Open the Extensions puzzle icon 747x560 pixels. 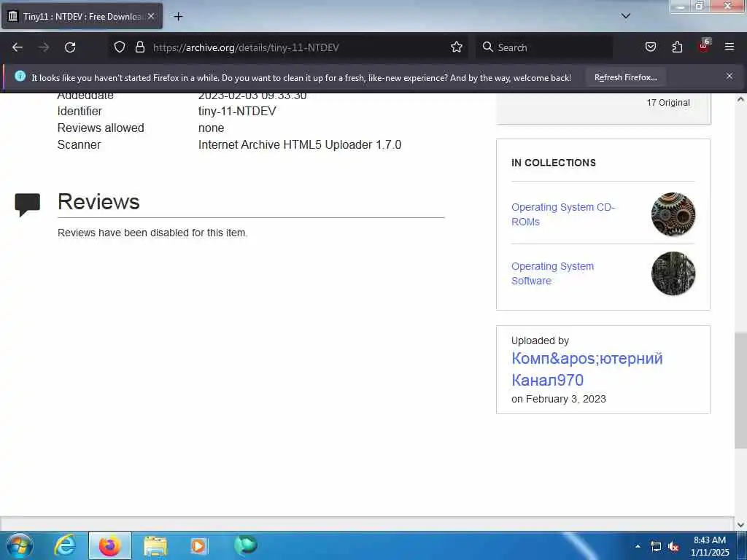(x=677, y=47)
